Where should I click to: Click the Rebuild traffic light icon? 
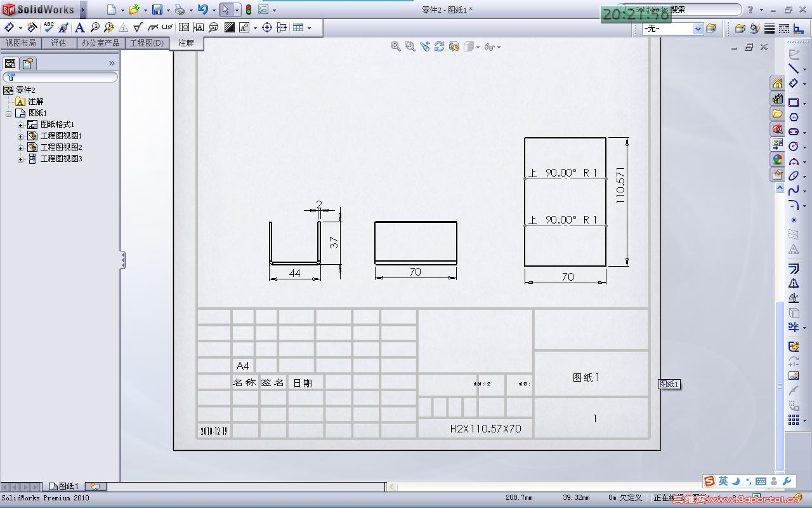[249, 10]
